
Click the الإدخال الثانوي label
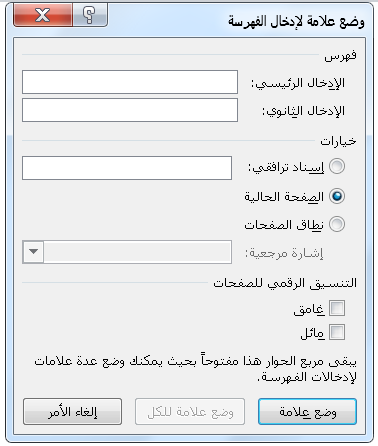coord(303,111)
